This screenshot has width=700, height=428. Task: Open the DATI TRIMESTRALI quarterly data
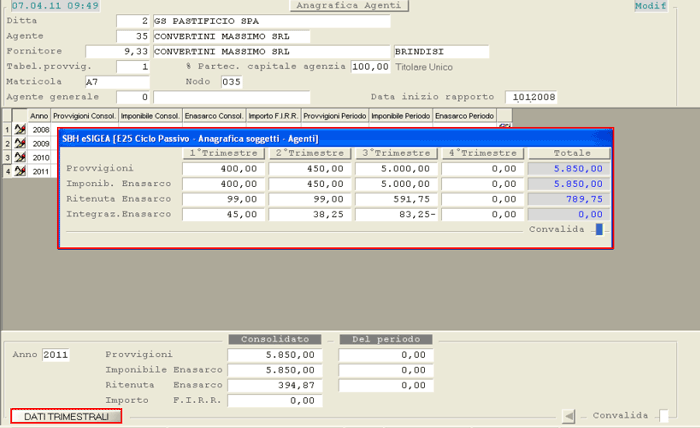(x=66, y=416)
